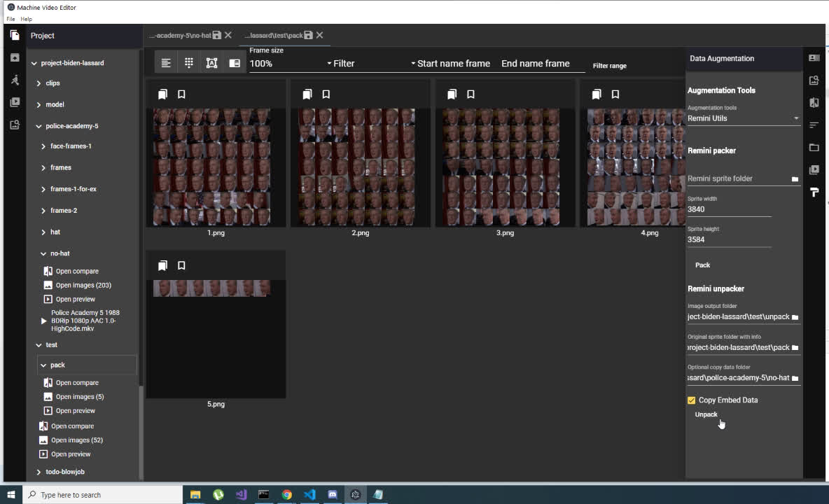Expand the hat folder in tree

pos(43,232)
